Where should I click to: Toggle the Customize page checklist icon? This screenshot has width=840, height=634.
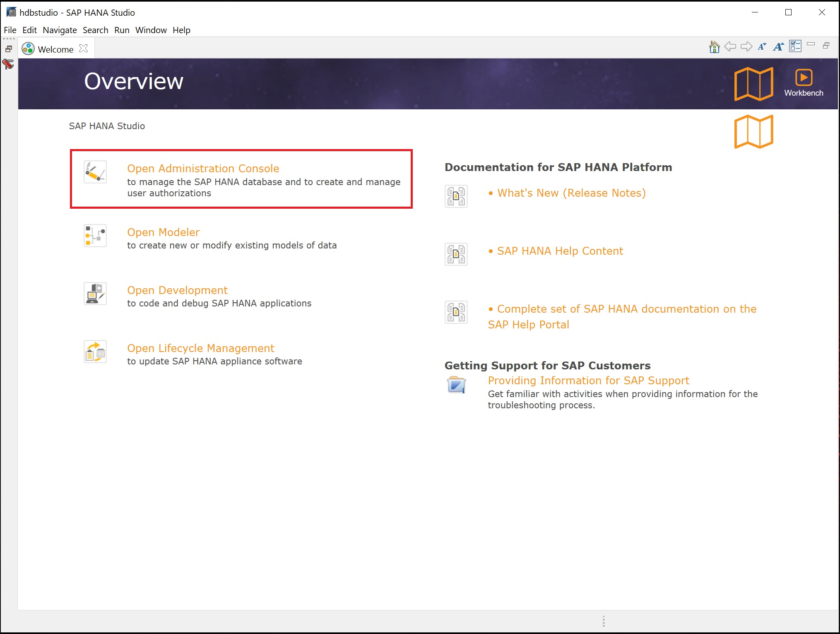pyautogui.click(x=795, y=46)
